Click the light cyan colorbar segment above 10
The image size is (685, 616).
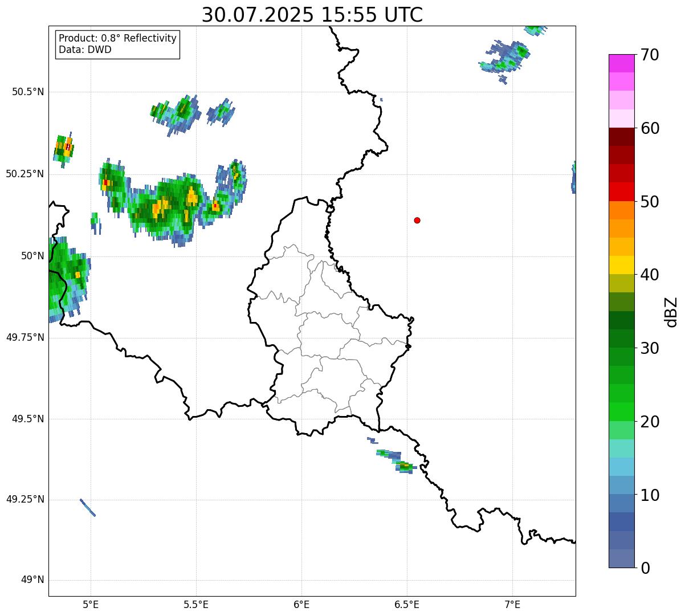point(621,467)
